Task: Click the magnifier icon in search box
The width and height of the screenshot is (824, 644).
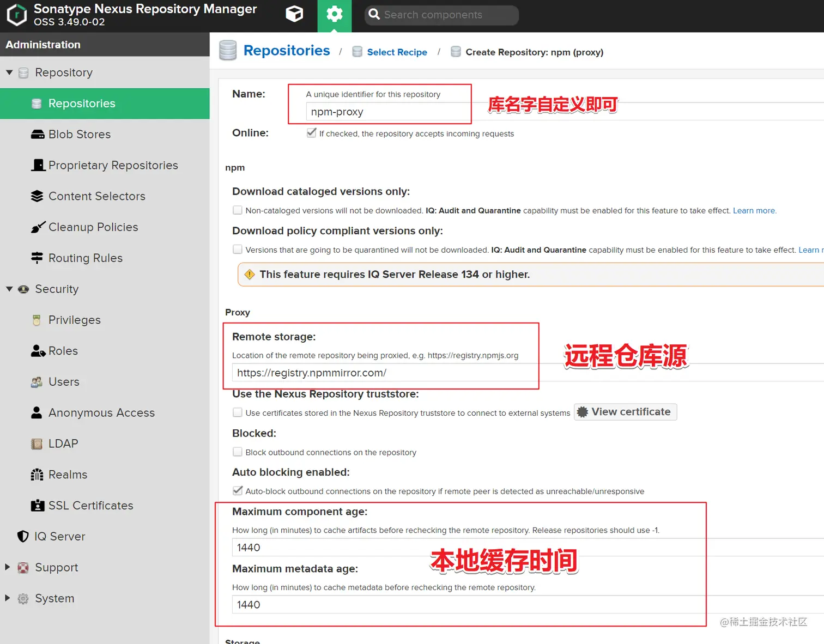Action: click(x=374, y=15)
